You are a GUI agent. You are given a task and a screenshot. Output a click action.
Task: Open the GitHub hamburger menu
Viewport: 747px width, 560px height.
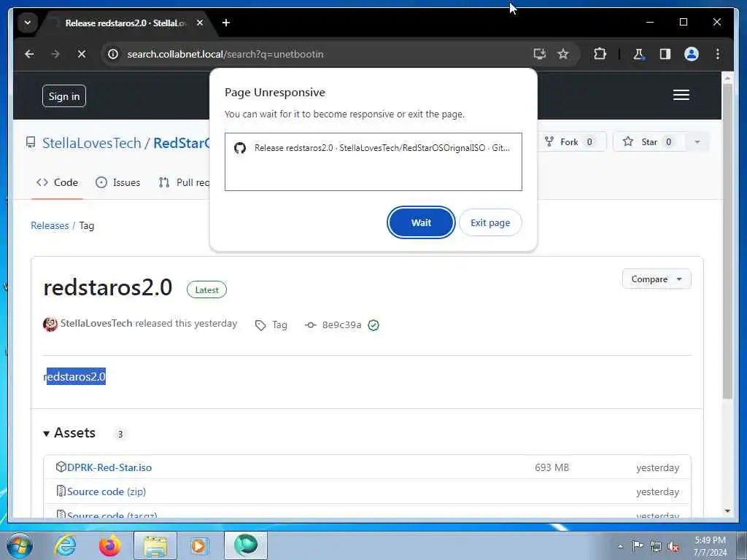[681, 95]
